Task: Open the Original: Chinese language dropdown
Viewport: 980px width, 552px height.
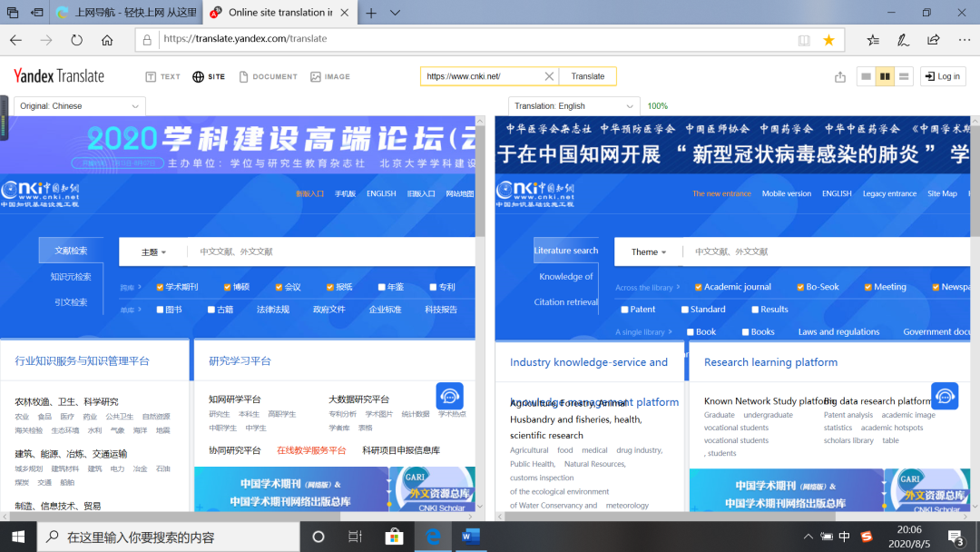Action: click(x=79, y=106)
